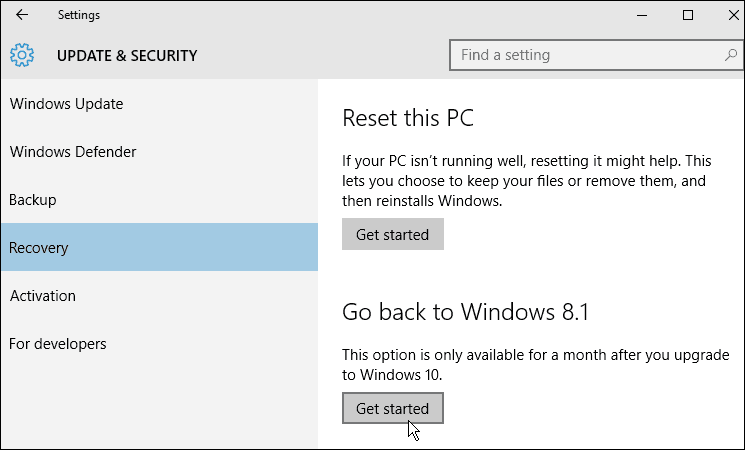Close the Settings window
This screenshot has height=450, width=745.
point(733,15)
